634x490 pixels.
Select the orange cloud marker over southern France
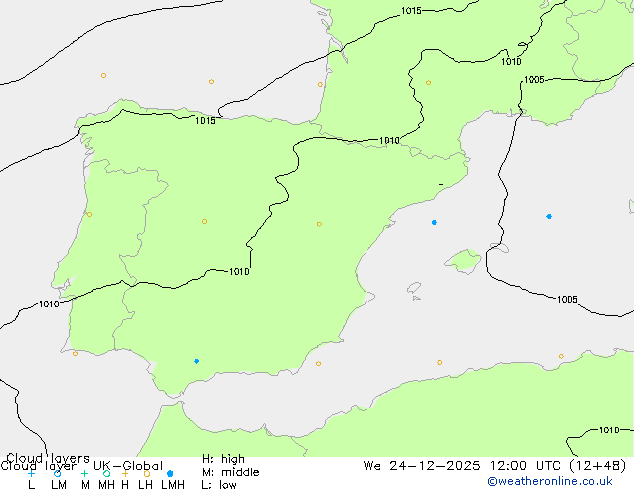428,82
